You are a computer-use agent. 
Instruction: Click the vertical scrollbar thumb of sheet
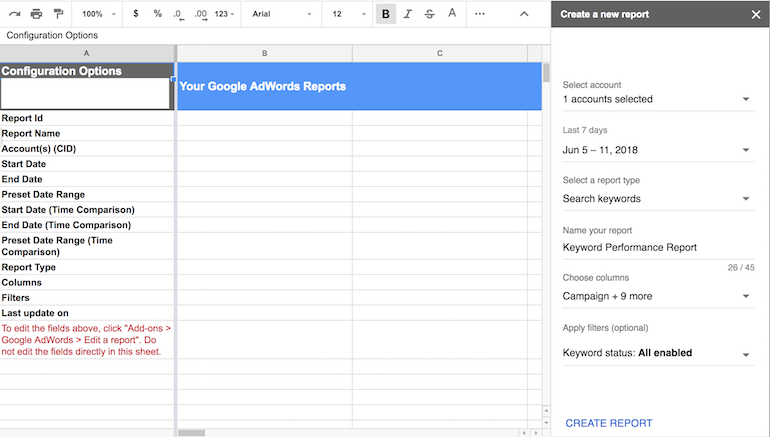[x=546, y=73]
